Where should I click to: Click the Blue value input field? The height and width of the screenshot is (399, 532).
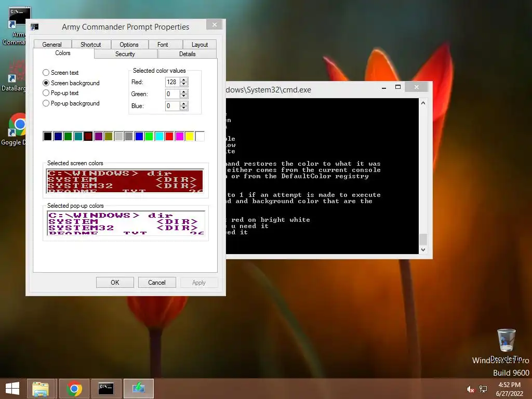(172, 106)
